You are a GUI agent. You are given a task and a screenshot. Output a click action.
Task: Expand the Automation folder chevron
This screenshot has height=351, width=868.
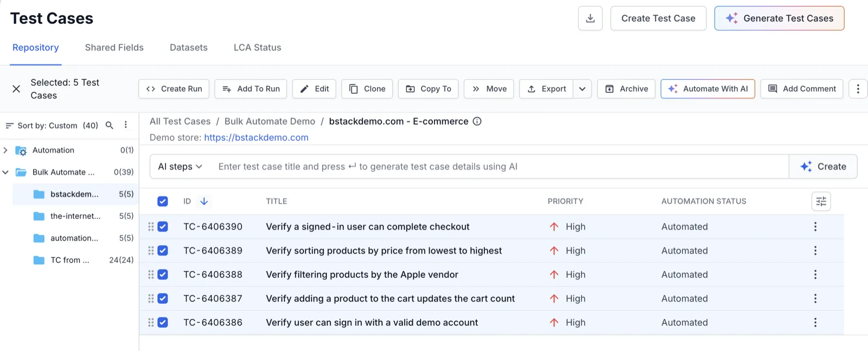point(5,150)
